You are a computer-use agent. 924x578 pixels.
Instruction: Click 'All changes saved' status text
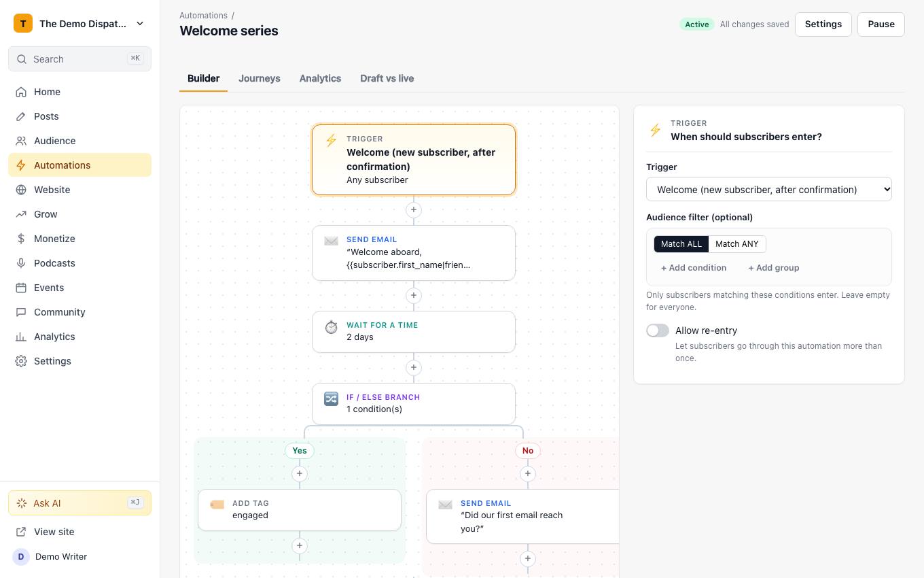click(x=754, y=24)
